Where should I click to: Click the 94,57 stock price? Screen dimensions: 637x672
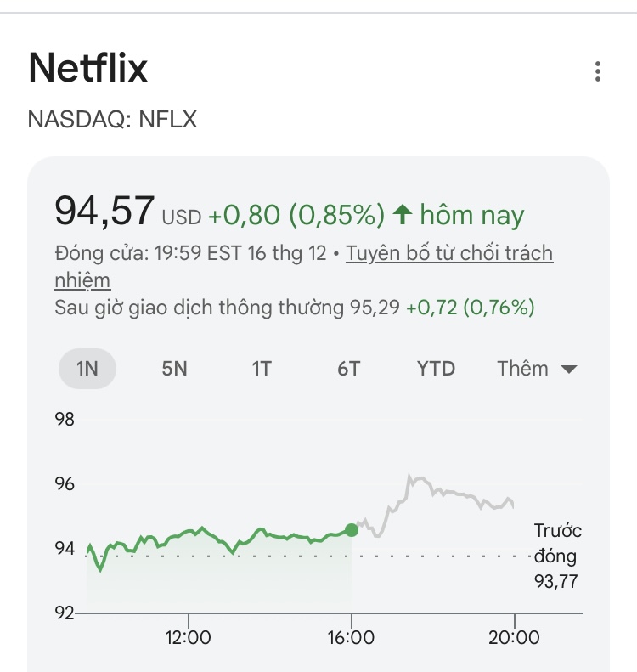tap(104, 211)
